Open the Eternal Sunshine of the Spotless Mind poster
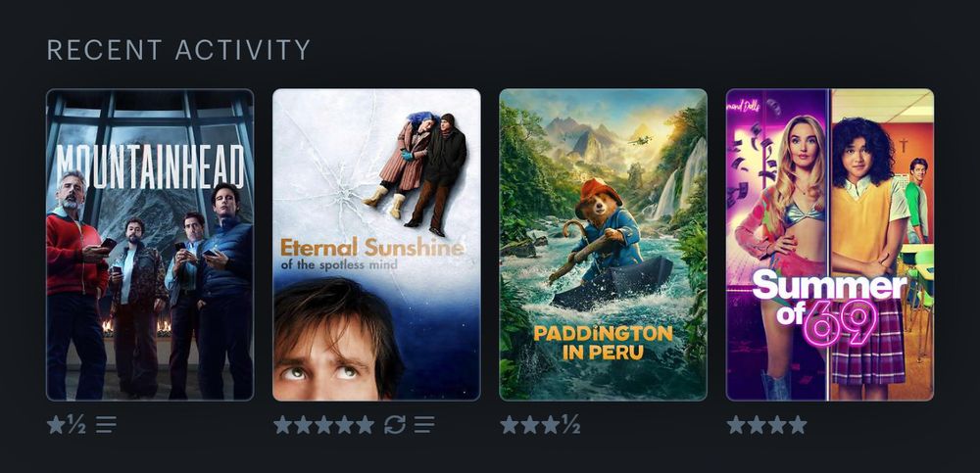The width and height of the screenshot is (980, 473). point(377,244)
